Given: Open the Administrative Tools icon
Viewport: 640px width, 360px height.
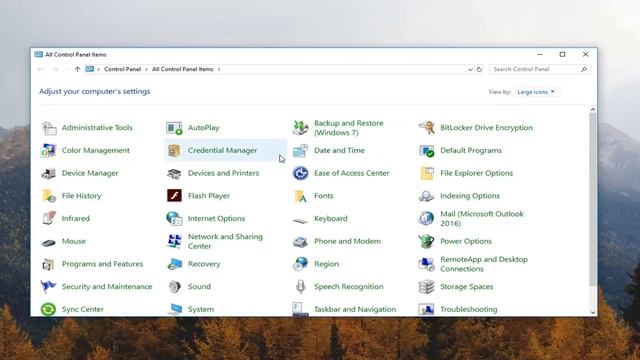Looking at the screenshot, I should [x=49, y=128].
